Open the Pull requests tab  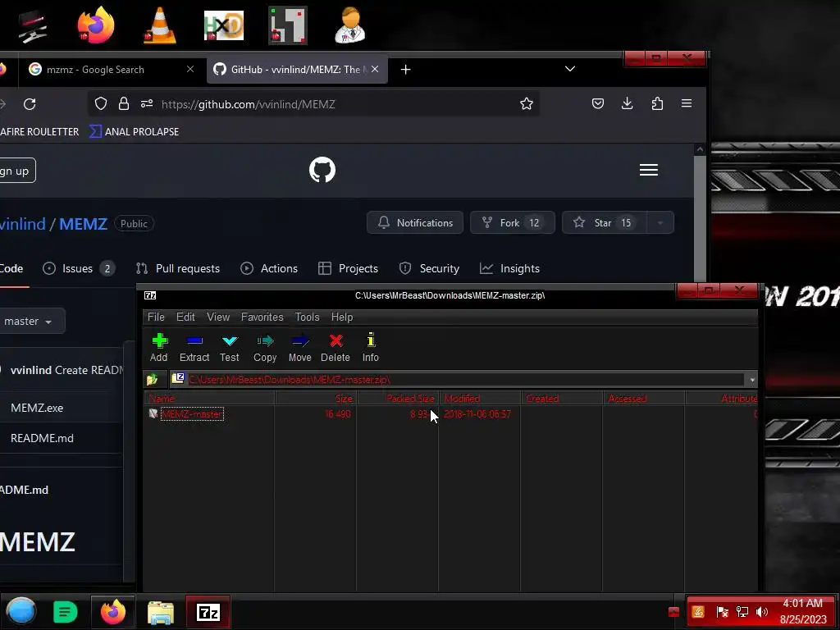[x=178, y=268]
